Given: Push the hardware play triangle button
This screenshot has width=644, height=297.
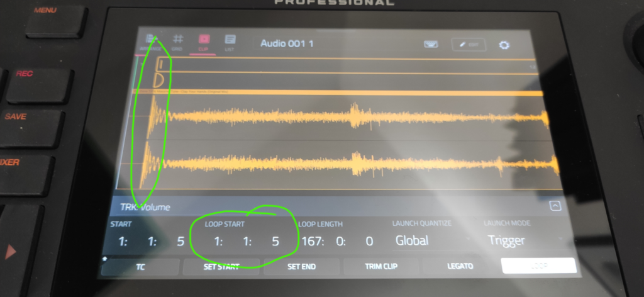Looking at the screenshot, I should pos(10,250).
